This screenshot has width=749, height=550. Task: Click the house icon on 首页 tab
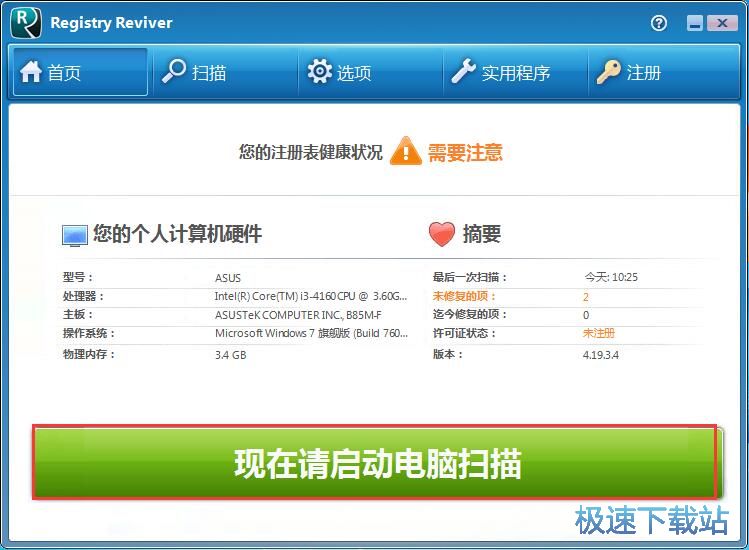tap(31, 72)
